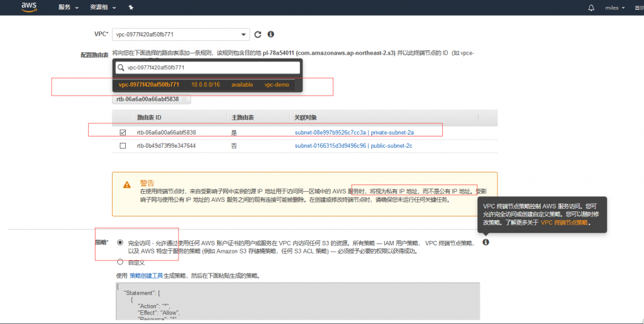644x324 pixels.
Task: Click the info icon beside VPC refresh
Action: tap(270, 34)
